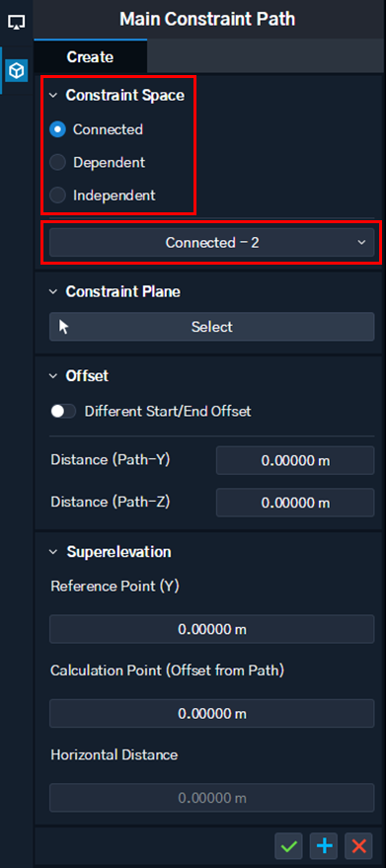The image size is (386, 868).
Task: Toggle Different Start/End Offset switch
Action: tap(62, 412)
